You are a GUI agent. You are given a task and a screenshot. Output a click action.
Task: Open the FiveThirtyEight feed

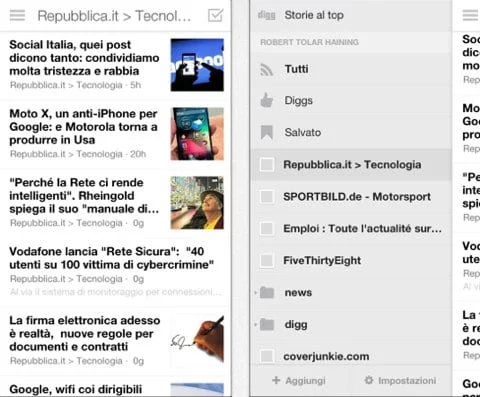click(x=322, y=260)
